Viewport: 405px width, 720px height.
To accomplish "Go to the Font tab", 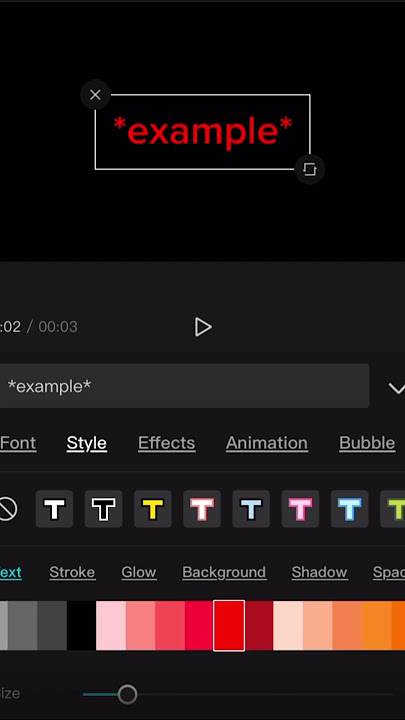I will (x=18, y=443).
